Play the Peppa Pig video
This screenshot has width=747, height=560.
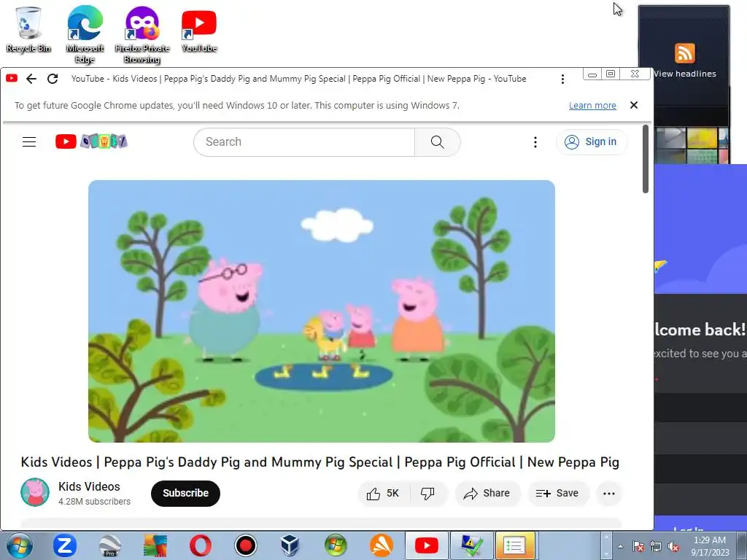322,311
